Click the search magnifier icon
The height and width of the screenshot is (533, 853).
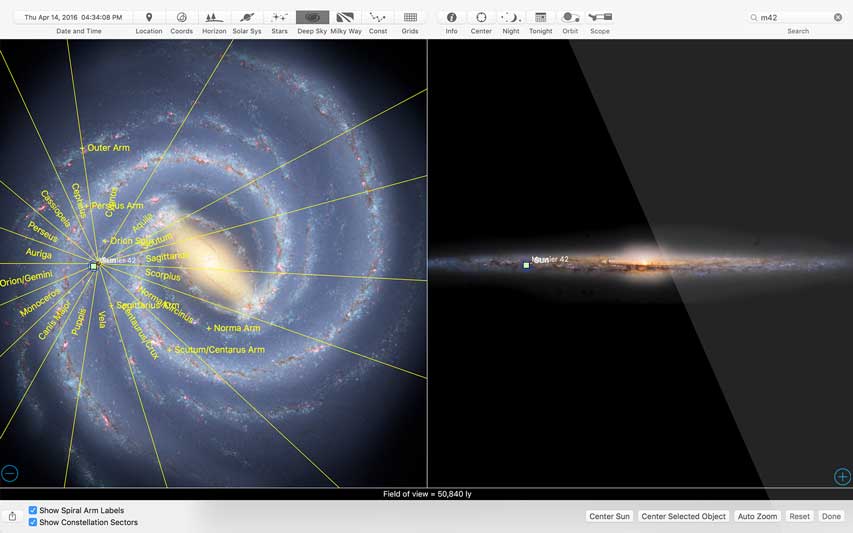click(x=753, y=17)
